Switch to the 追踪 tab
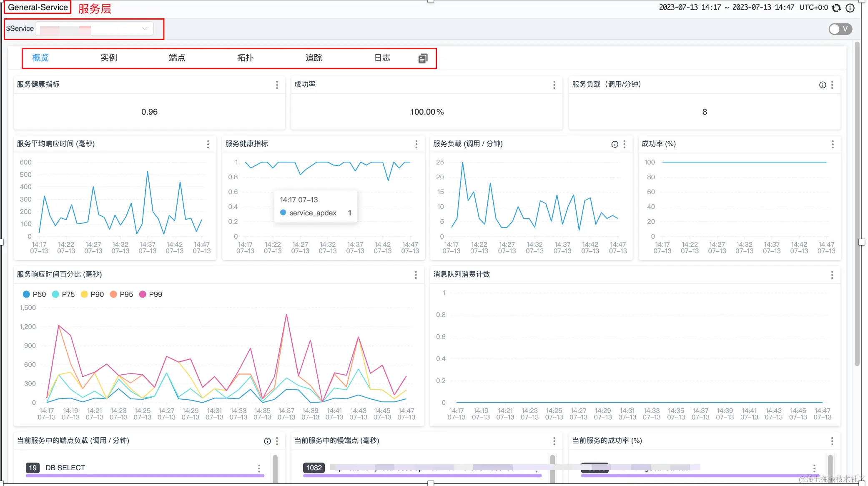 [x=314, y=58]
